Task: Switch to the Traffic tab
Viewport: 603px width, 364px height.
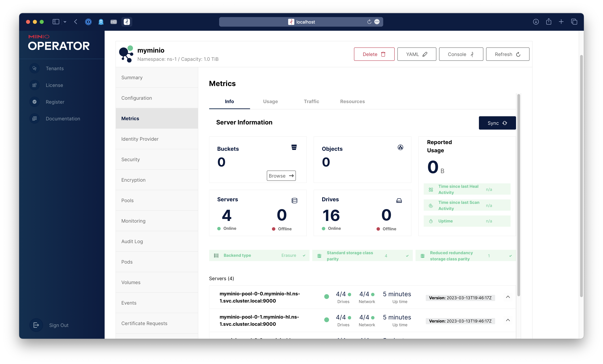Action: click(x=311, y=101)
